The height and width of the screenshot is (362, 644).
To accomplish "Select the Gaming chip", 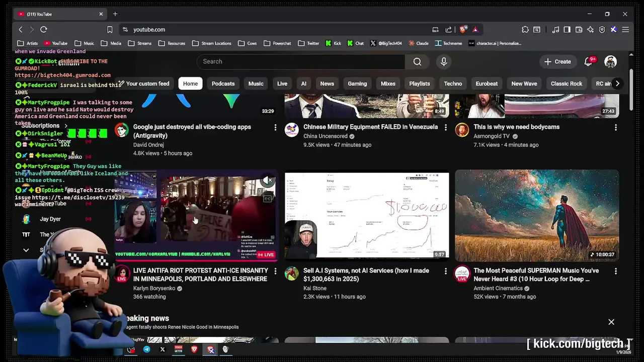I will [x=357, y=83].
